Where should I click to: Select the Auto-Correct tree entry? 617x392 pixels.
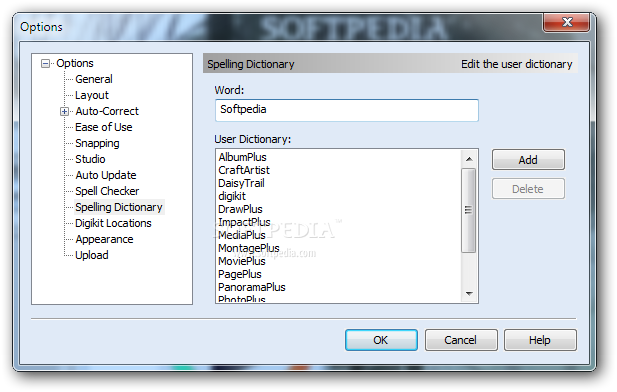tap(107, 111)
